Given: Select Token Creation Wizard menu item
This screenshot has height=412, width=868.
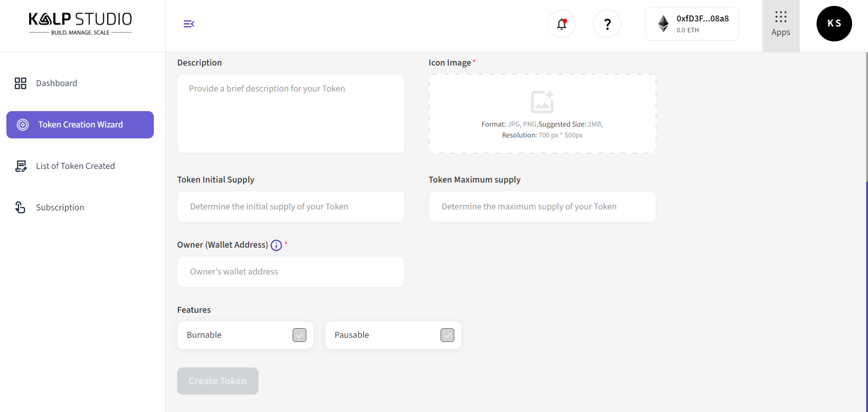Looking at the screenshot, I should pyautogui.click(x=80, y=125).
